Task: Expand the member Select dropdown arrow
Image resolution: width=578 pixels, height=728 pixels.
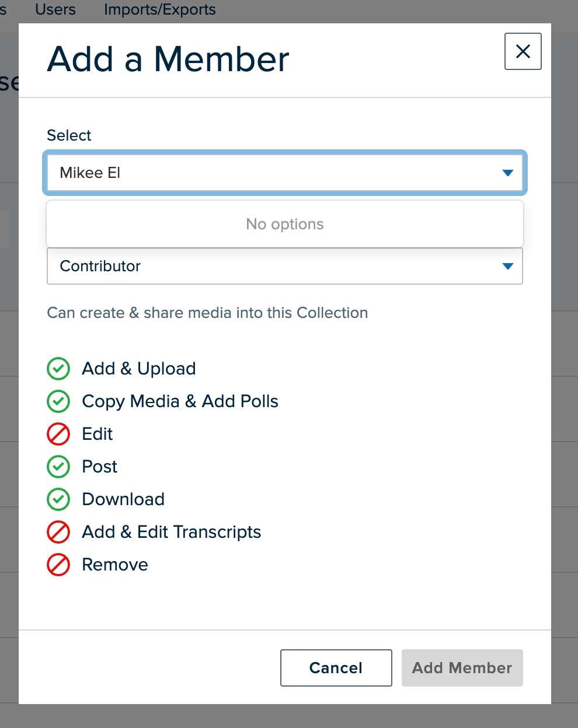Action: (507, 173)
